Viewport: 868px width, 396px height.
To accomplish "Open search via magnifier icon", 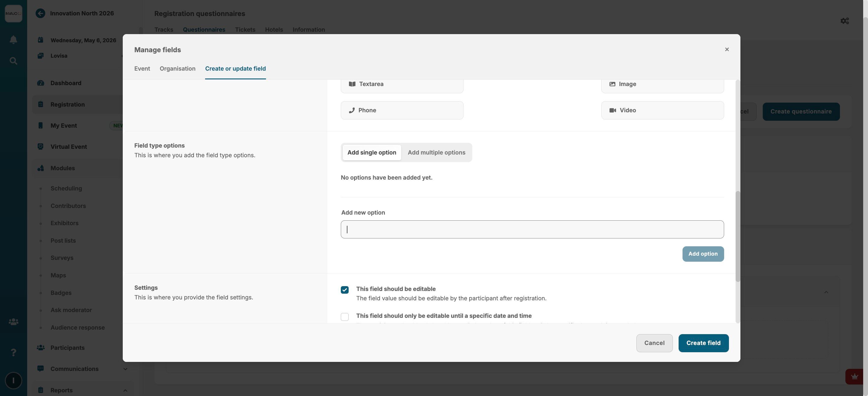I will pos(13,61).
